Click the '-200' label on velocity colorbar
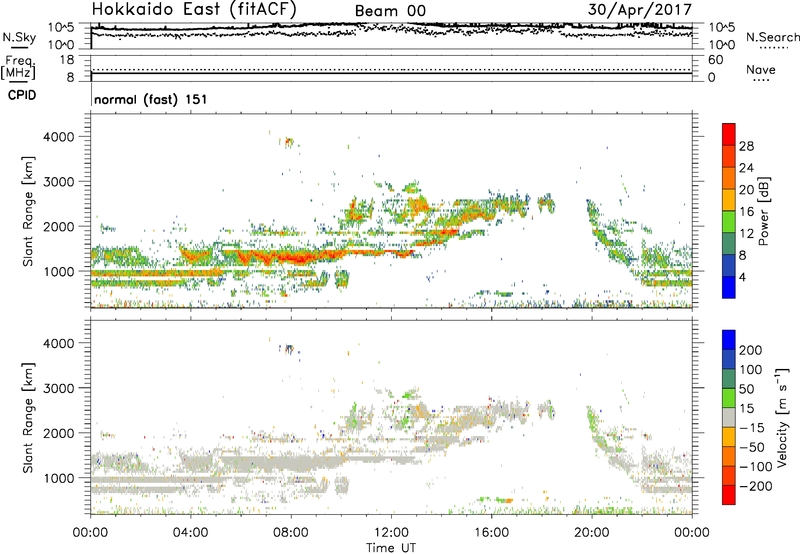The height and width of the screenshot is (554, 800). click(x=756, y=486)
